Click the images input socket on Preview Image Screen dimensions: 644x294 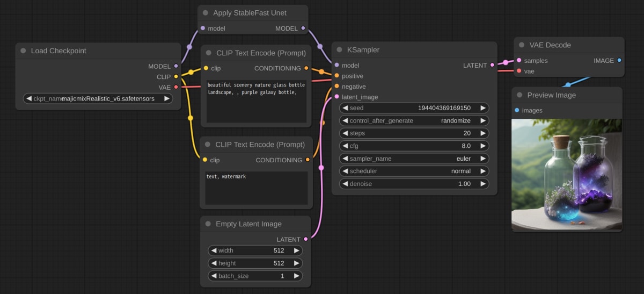coord(517,110)
